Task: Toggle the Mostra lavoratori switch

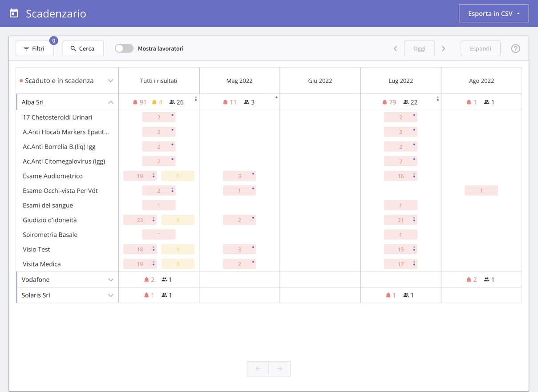Action: click(124, 48)
